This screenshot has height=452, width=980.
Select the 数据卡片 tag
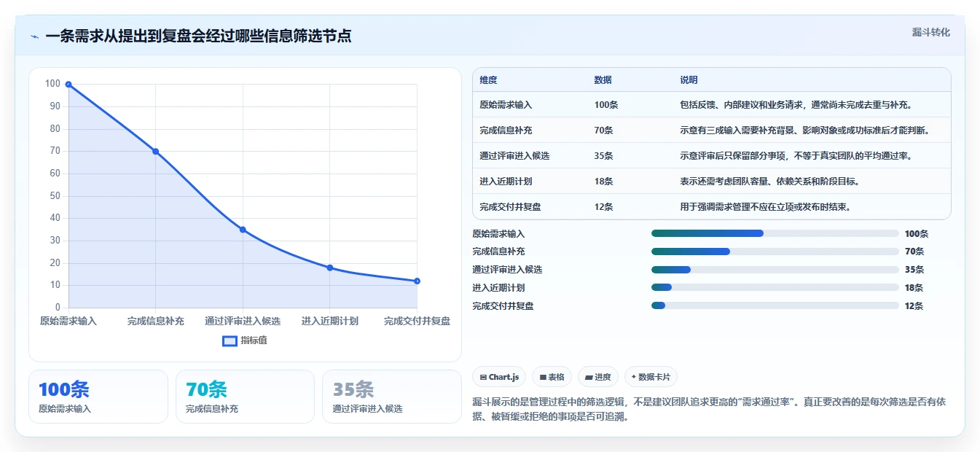(650, 377)
